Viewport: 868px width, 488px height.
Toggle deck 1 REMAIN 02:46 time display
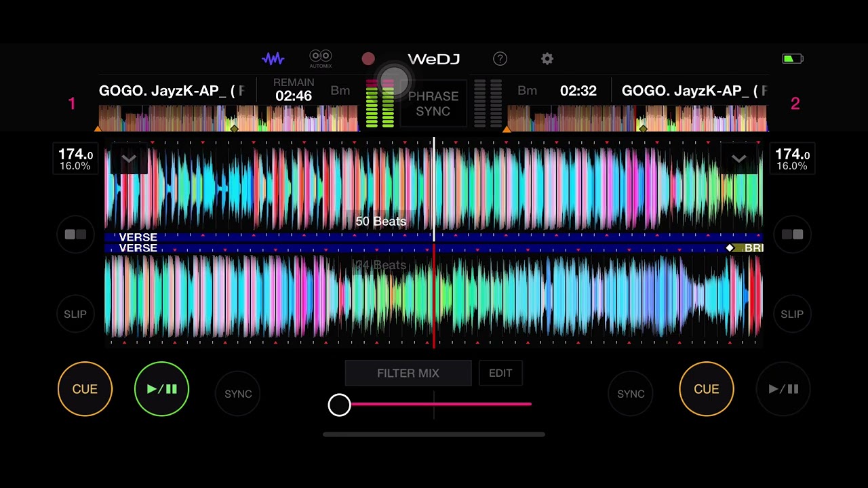coord(294,90)
